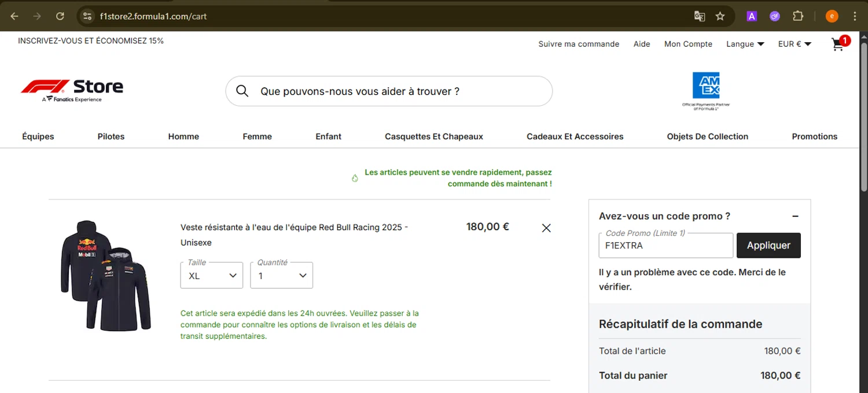
Task: Click the translate page icon
Action: coord(699,16)
